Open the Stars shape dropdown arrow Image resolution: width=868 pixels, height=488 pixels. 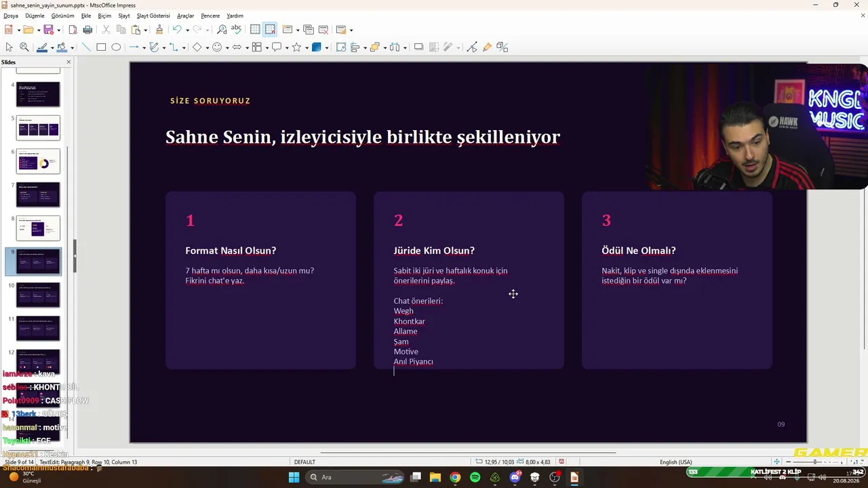click(307, 47)
